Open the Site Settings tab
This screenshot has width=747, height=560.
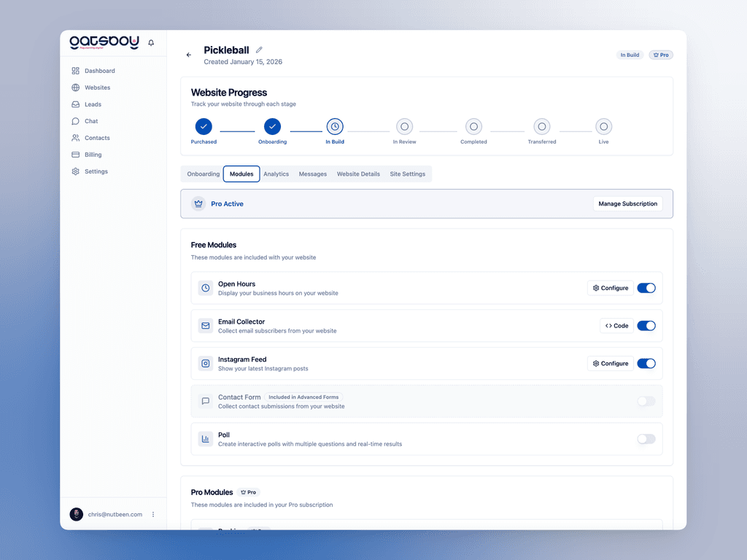[408, 174]
